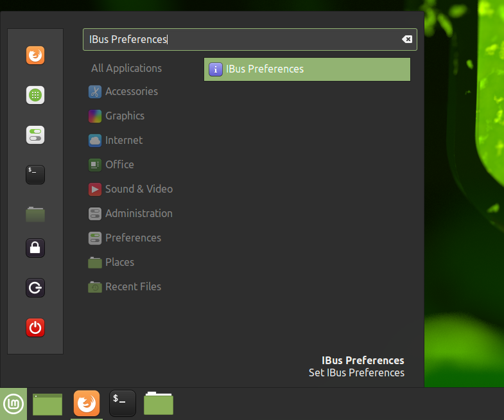Open the Office category label
Image resolution: width=504 pixels, height=420 pixels.
[x=119, y=164]
